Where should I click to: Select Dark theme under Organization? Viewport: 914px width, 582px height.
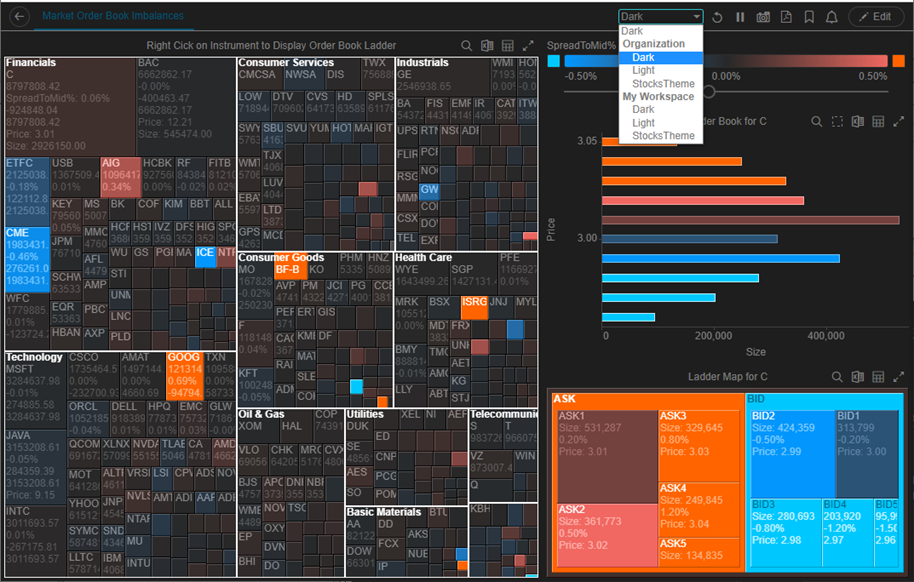[x=660, y=57]
